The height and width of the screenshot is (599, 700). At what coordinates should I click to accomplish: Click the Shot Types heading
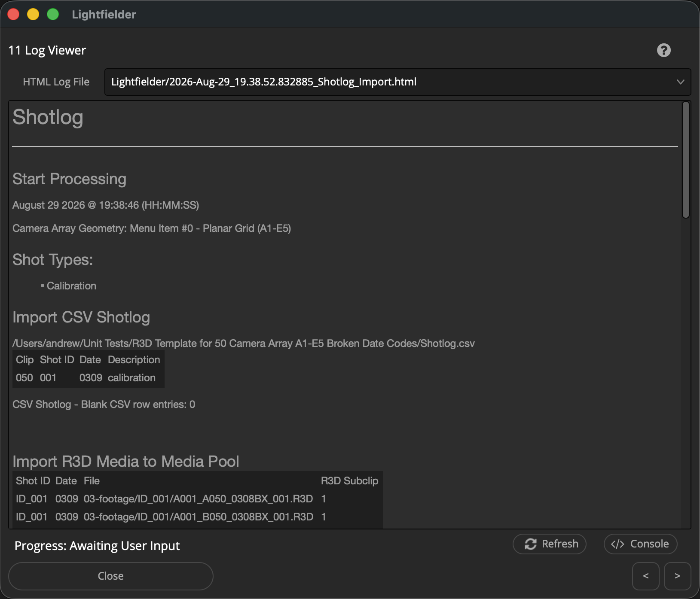(x=52, y=260)
